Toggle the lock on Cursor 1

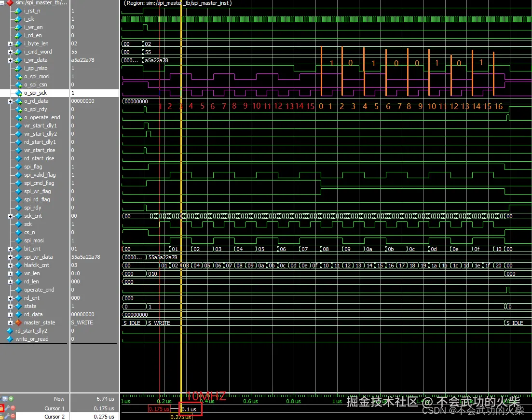point(2,408)
